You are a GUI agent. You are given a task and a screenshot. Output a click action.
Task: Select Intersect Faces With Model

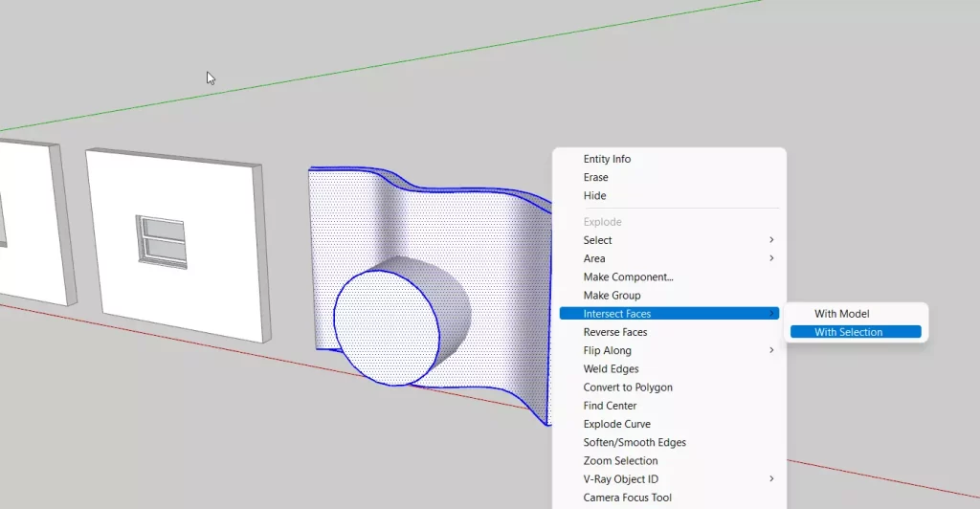[856, 314]
